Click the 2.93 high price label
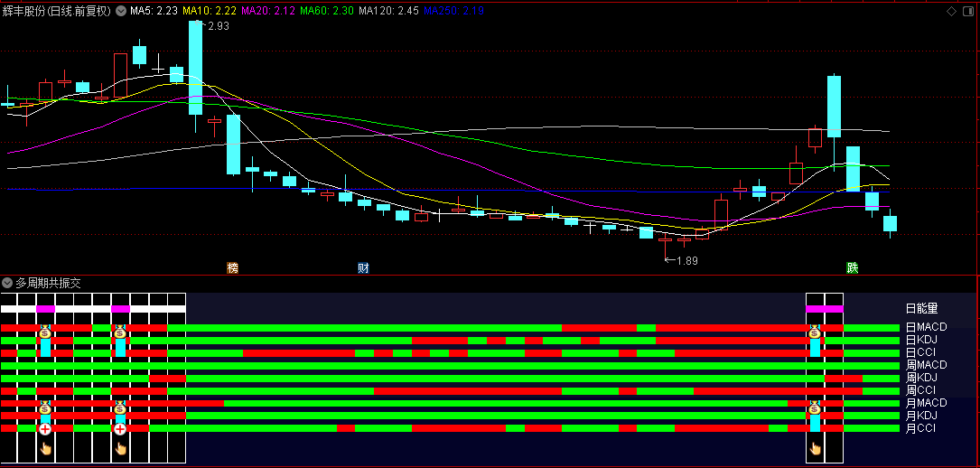 coord(218,25)
